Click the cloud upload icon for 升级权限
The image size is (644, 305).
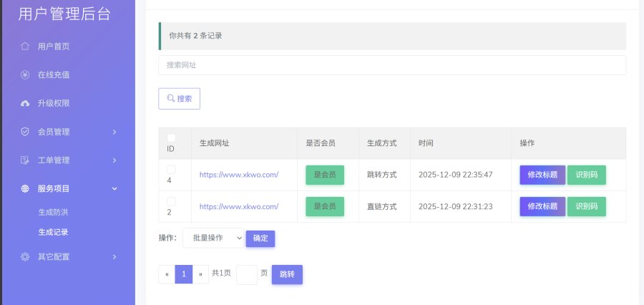click(24, 103)
